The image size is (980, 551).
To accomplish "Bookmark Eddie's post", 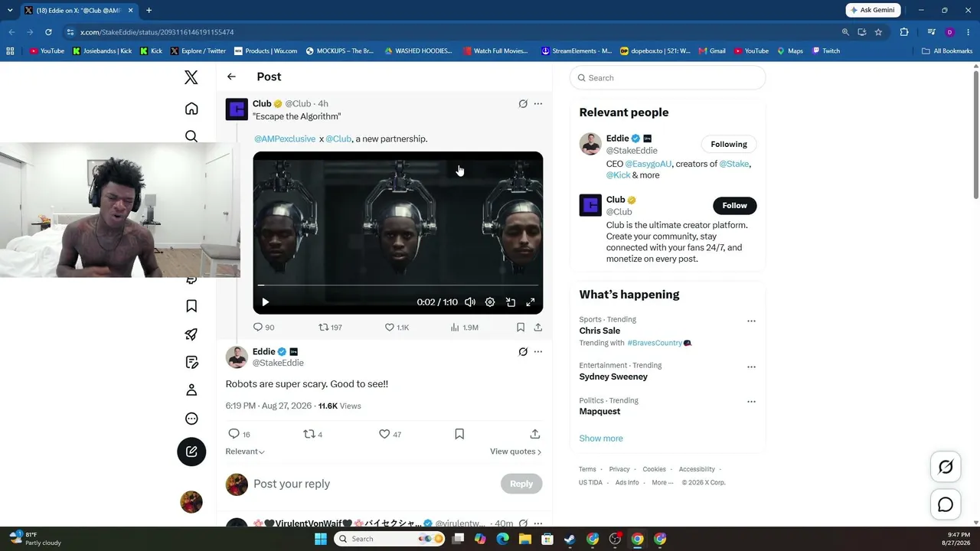I will (x=459, y=434).
